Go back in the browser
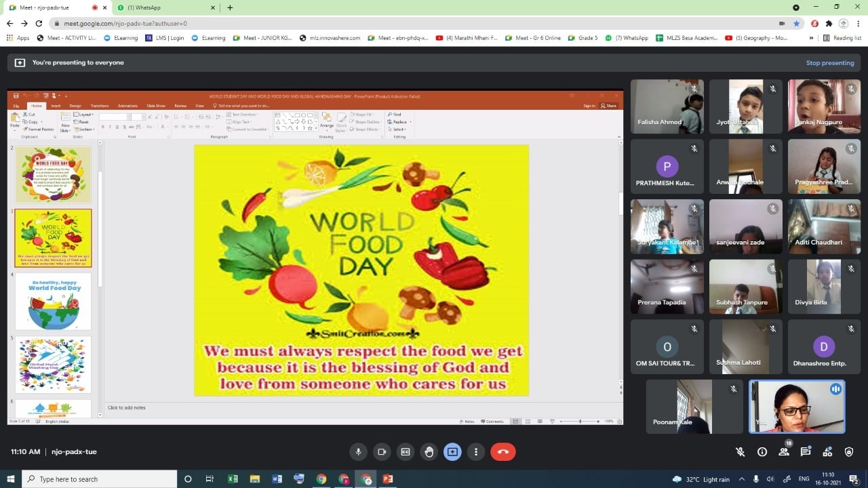 click(x=9, y=23)
